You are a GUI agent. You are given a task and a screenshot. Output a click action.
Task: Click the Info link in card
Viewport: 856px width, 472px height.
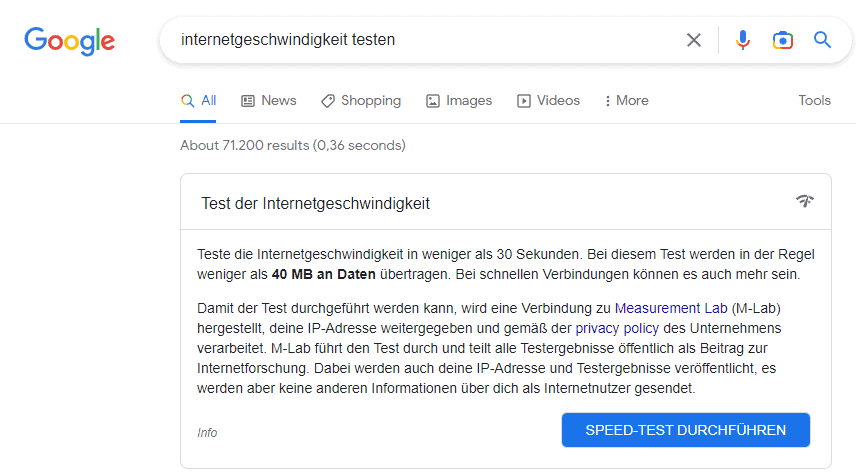[207, 433]
